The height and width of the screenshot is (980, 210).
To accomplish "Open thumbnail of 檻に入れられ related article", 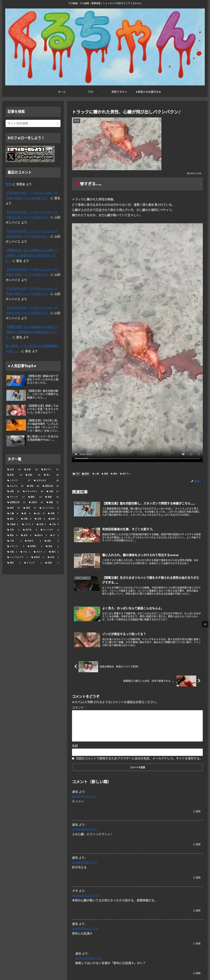I will click(x=87, y=561).
